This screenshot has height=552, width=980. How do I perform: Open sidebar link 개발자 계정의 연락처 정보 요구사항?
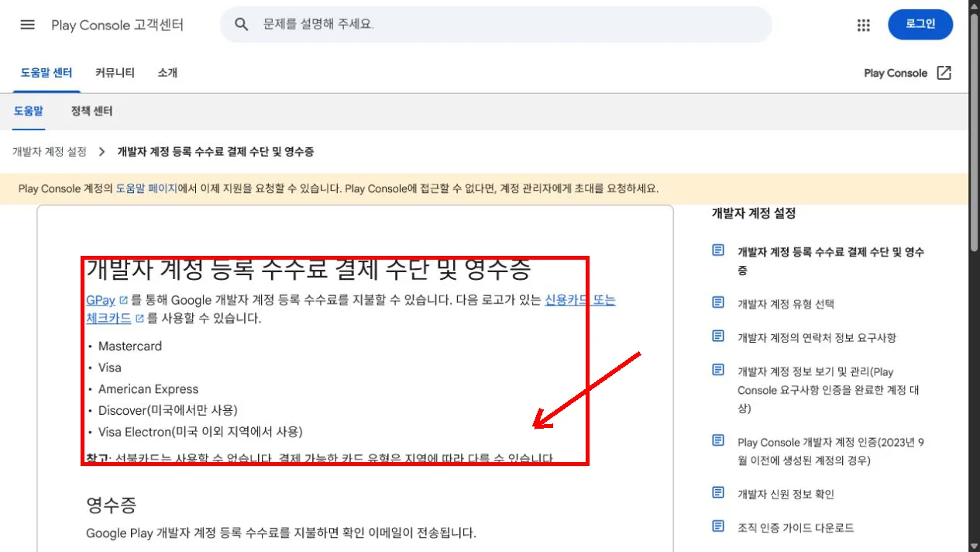click(x=817, y=337)
